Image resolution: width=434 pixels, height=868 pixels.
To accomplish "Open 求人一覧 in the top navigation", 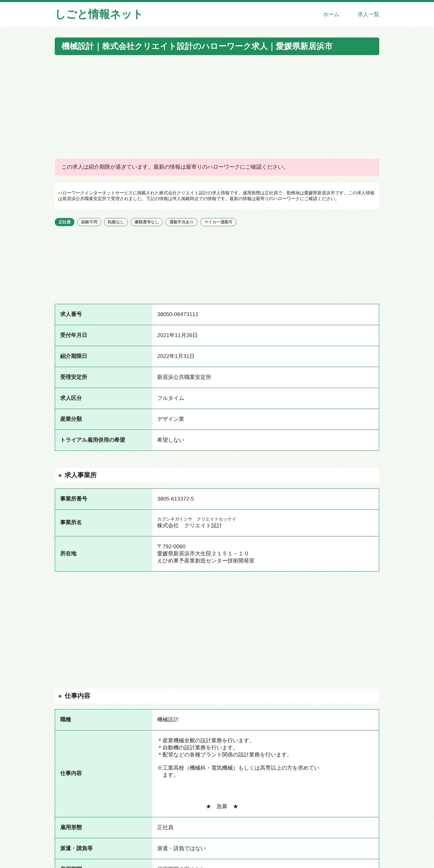I will click(x=368, y=15).
